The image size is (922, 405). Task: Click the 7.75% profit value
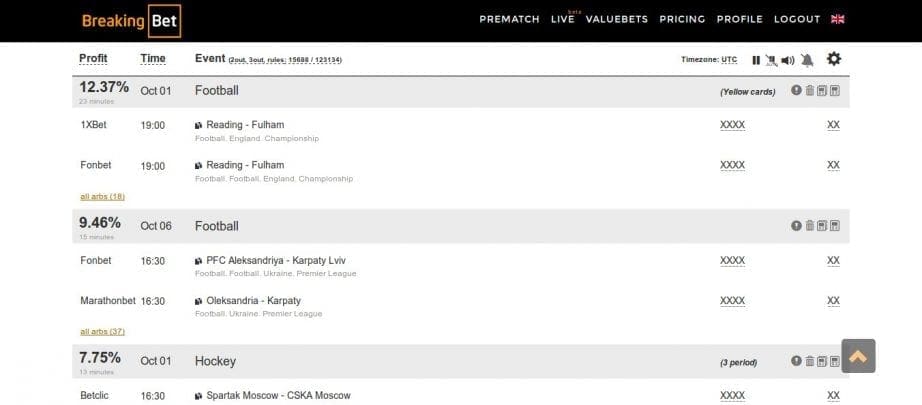(x=100, y=358)
